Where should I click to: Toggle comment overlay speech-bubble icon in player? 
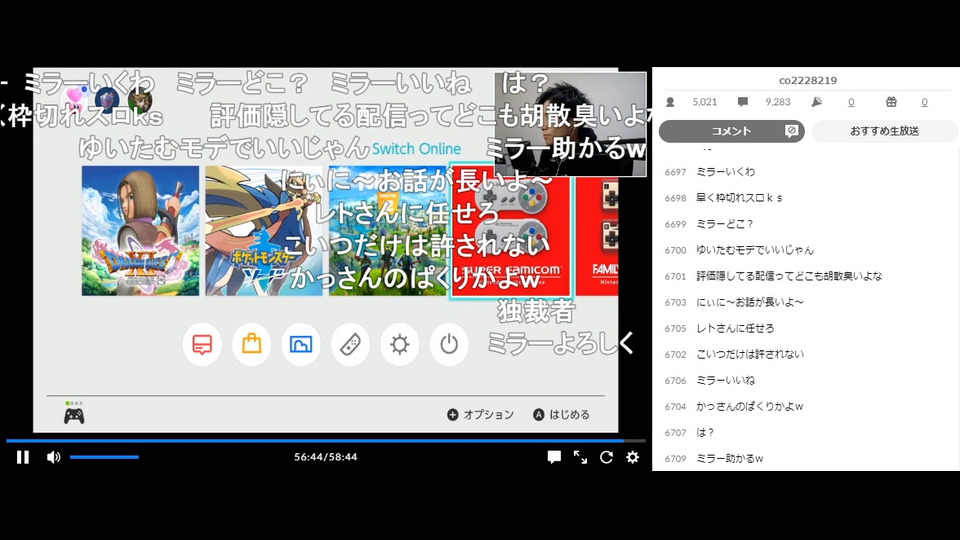click(554, 457)
